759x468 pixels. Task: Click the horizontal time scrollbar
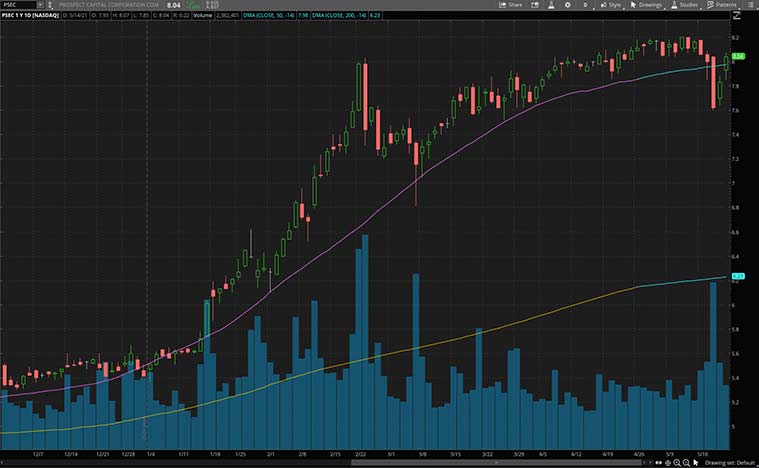[x=300, y=463]
